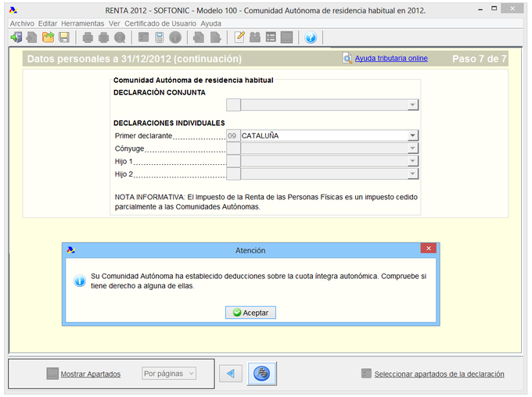
Task: Click the Declaración conjunta code box
Action: pos(233,105)
